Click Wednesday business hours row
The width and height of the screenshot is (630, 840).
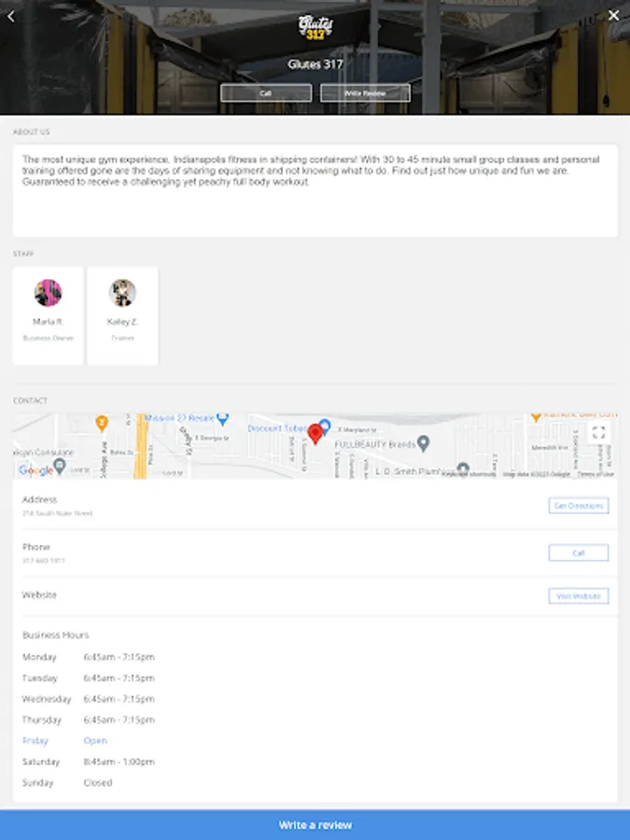(89, 698)
